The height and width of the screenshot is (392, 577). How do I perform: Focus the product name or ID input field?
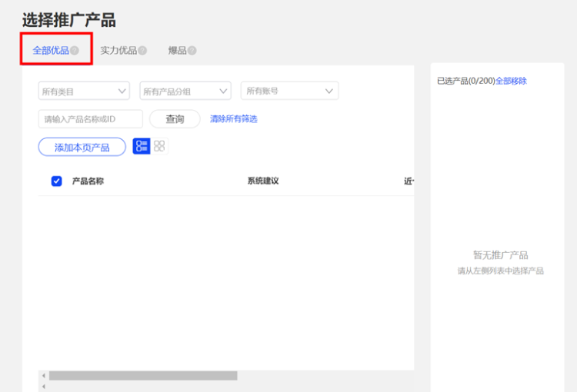click(90, 119)
